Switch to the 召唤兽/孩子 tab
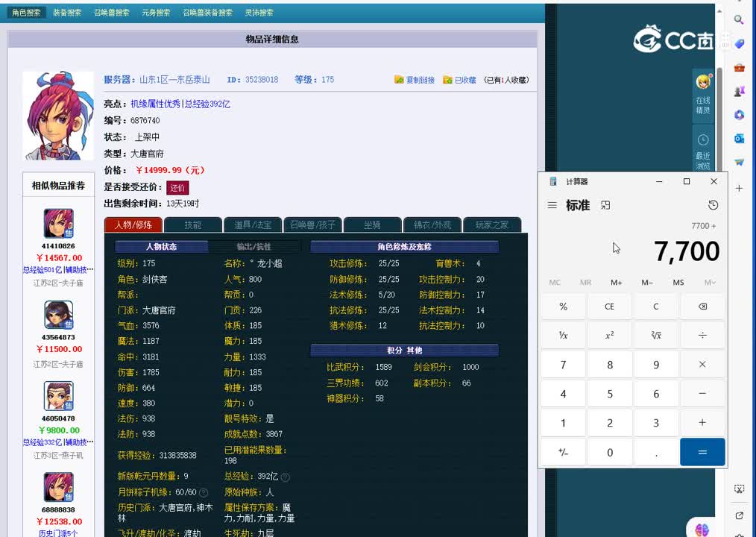 pos(312,224)
